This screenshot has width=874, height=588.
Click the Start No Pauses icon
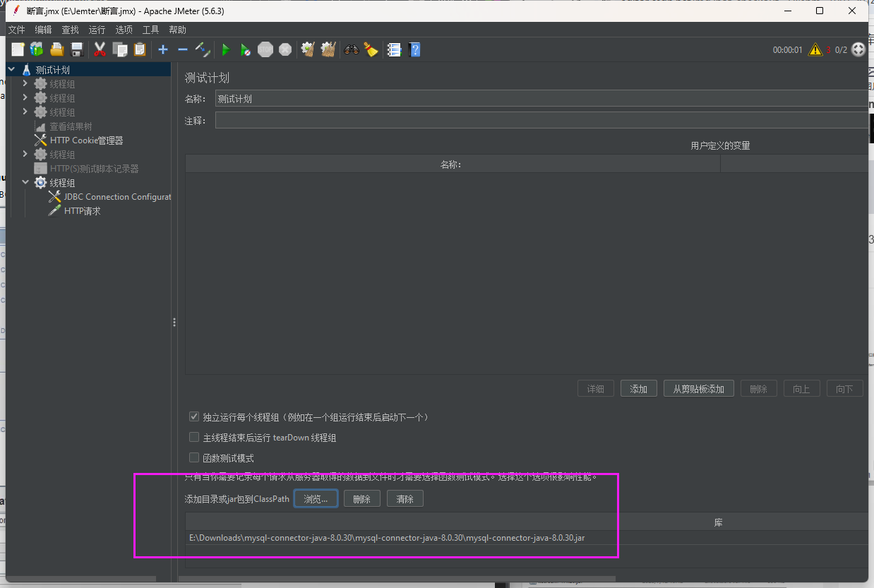pyautogui.click(x=245, y=49)
